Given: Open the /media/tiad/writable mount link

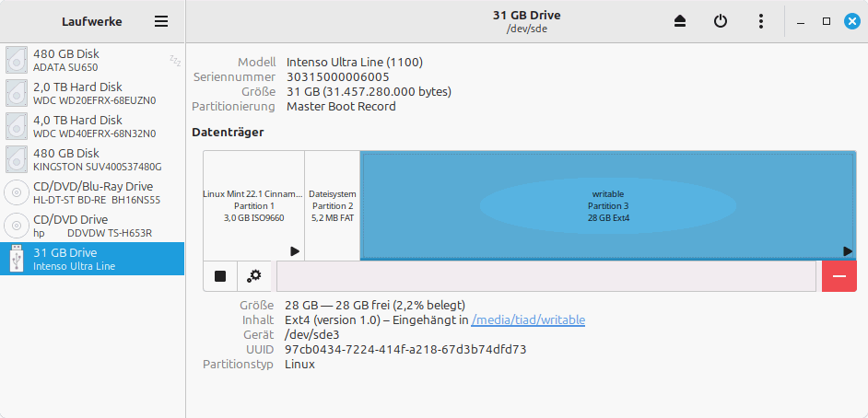Looking at the screenshot, I should click(528, 320).
